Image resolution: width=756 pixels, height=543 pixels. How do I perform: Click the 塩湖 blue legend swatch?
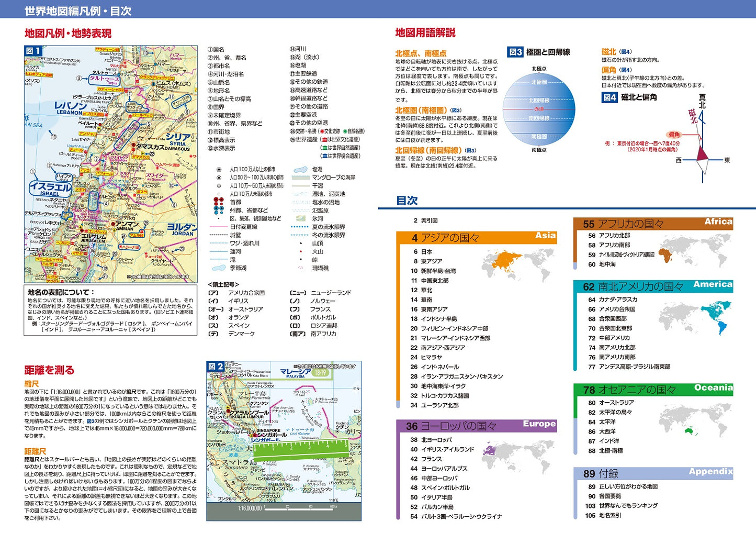coord(300,170)
